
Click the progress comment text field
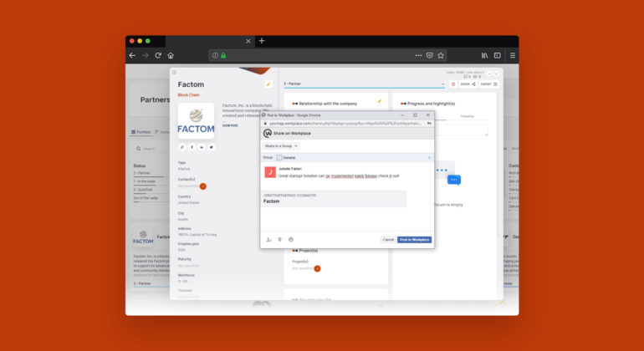[x=461, y=130]
